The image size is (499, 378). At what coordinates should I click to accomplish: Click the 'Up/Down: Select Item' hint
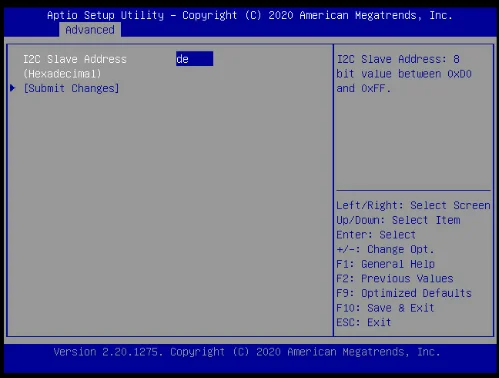coord(398,220)
